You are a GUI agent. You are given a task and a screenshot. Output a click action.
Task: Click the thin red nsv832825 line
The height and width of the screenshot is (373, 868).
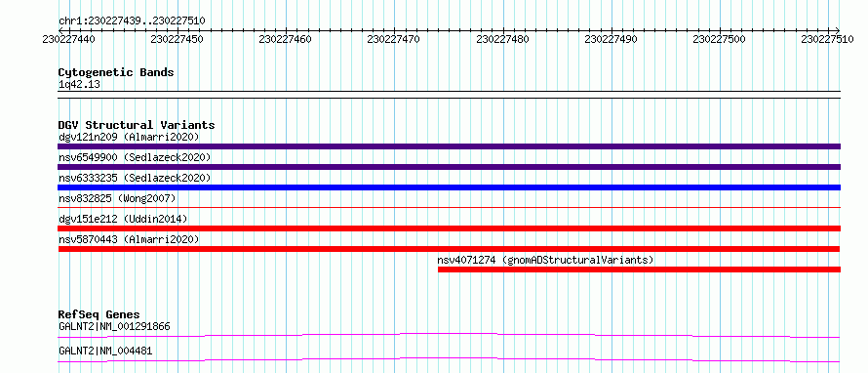point(449,208)
